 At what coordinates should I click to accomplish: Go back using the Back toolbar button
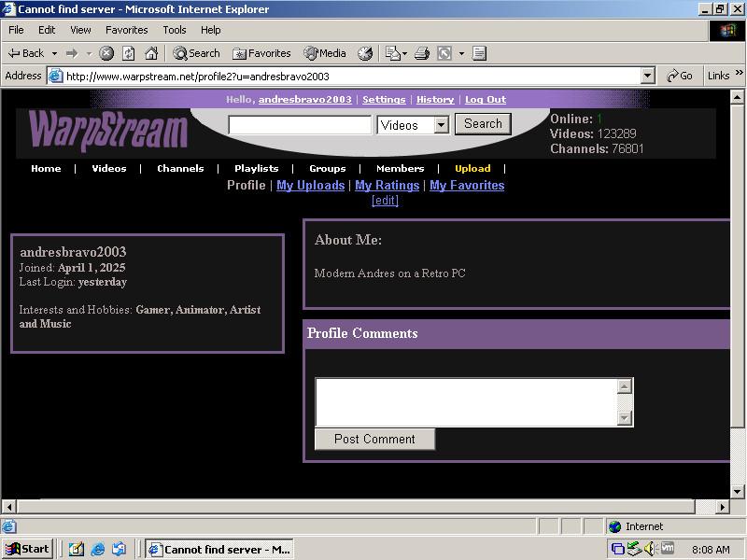[26, 53]
